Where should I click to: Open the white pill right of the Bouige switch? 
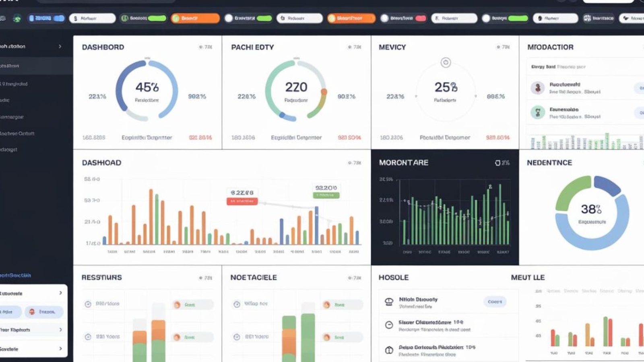(x=555, y=18)
